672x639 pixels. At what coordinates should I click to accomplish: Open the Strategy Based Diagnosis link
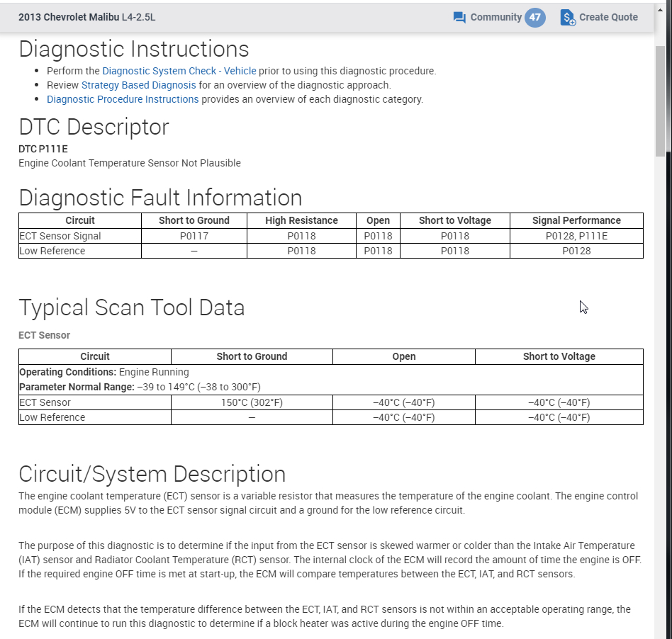(x=138, y=85)
